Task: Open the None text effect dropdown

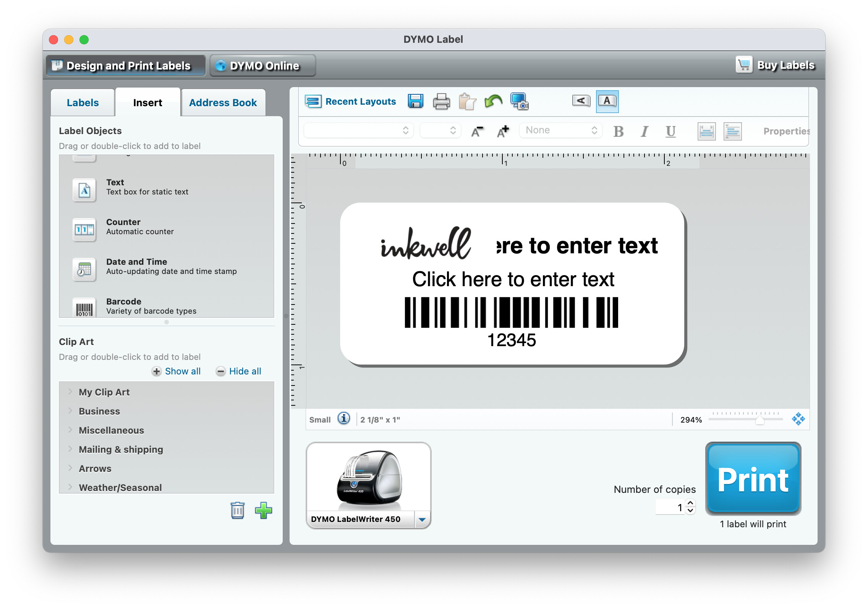Action: [x=560, y=130]
